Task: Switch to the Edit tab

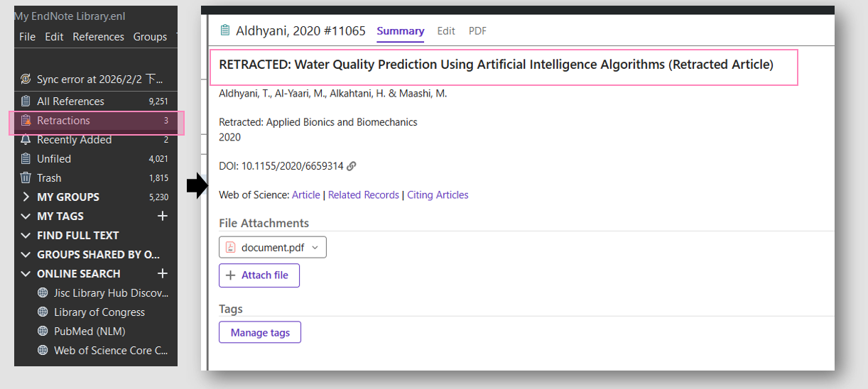Action: click(x=446, y=31)
